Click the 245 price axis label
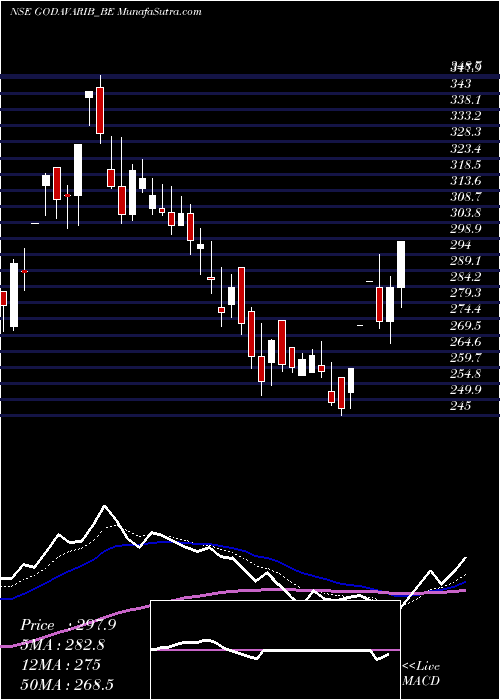The image size is (500, 700). pyautogui.click(x=460, y=406)
